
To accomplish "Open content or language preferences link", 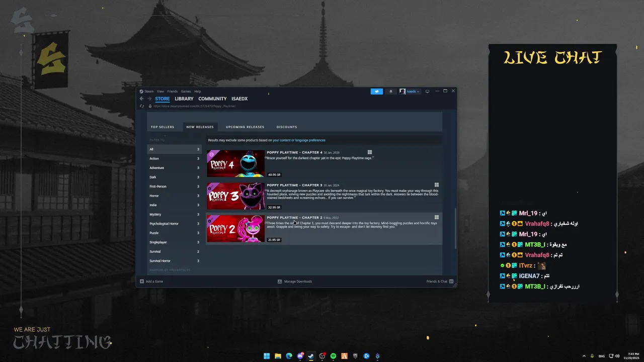I will click(x=299, y=140).
